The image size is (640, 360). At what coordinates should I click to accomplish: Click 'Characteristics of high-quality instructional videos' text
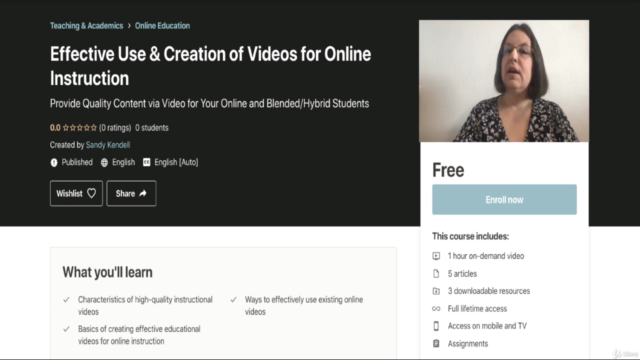tap(145, 306)
